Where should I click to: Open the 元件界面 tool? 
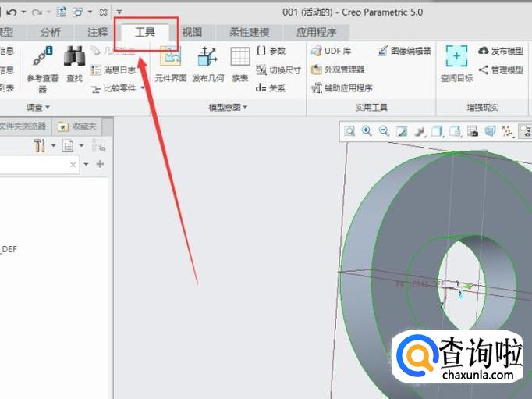pyautogui.click(x=171, y=64)
